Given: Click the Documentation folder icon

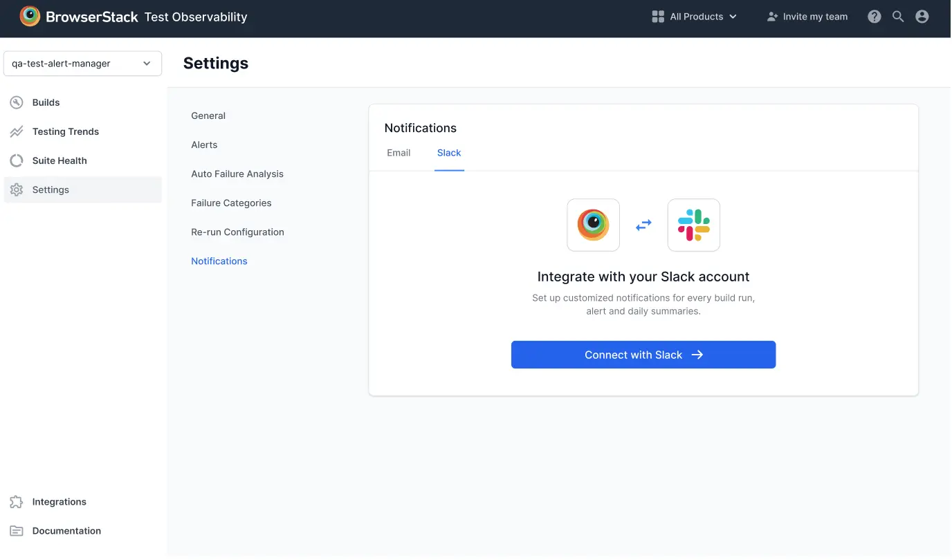Looking at the screenshot, I should [17, 531].
